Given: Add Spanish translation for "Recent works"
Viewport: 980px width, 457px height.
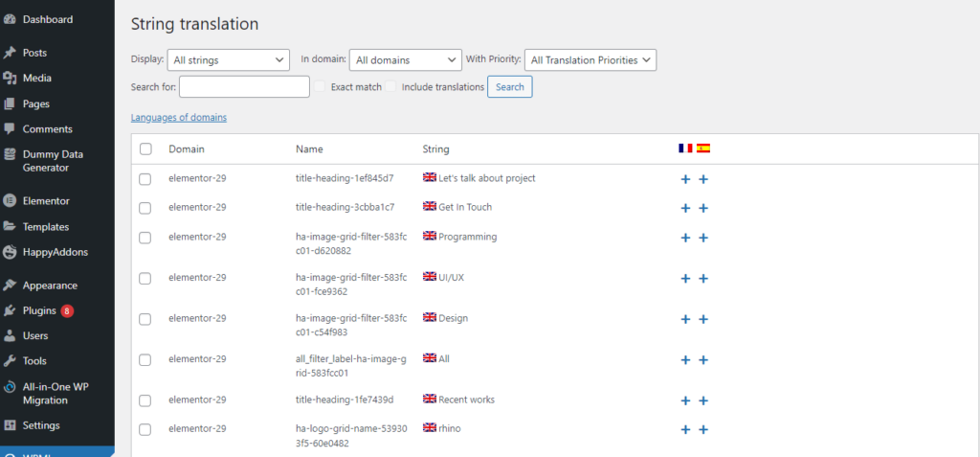Looking at the screenshot, I should point(703,400).
